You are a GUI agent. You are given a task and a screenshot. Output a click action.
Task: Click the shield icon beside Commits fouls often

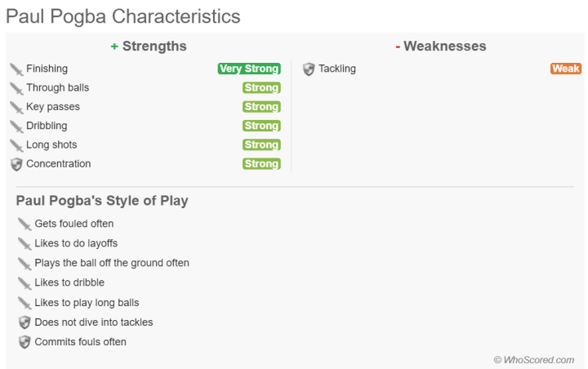24,342
